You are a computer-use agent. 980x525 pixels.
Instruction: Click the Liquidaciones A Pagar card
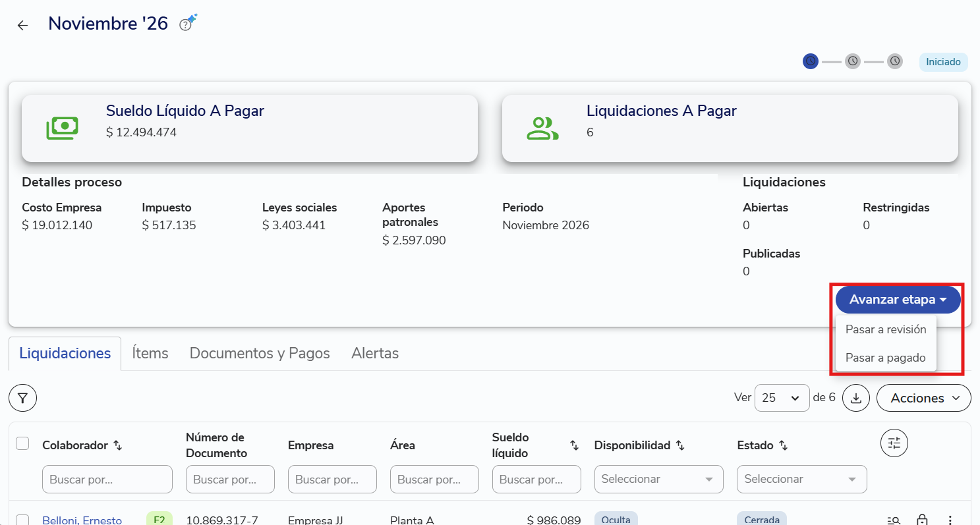pos(730,128)
